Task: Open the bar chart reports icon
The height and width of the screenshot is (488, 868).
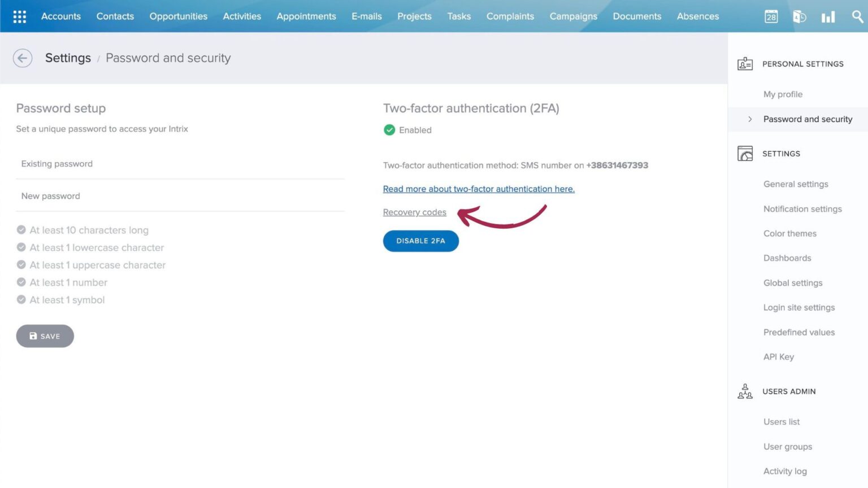Action: [828, 17]
